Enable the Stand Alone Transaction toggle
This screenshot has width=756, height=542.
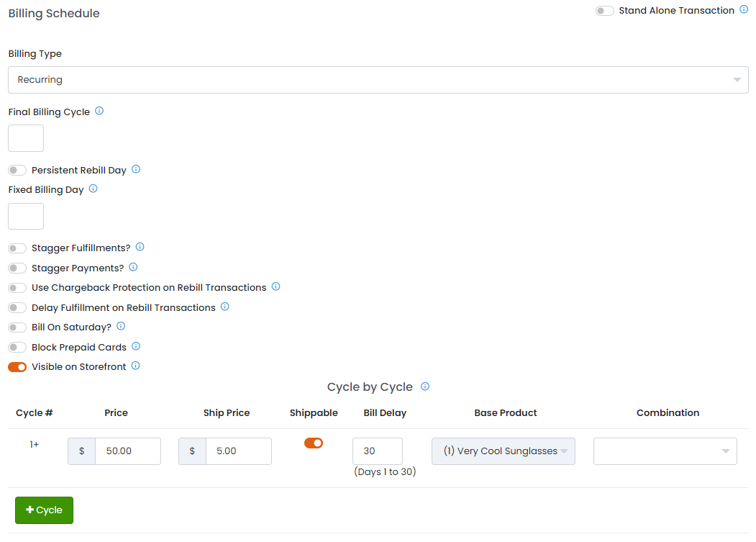click(604, 11)
